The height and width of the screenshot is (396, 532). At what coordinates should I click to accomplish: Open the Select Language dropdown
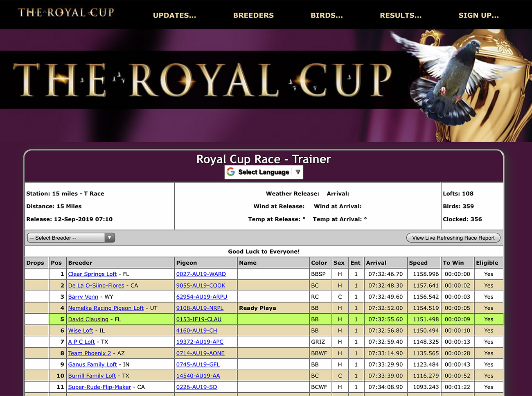[x=264, y=172]
